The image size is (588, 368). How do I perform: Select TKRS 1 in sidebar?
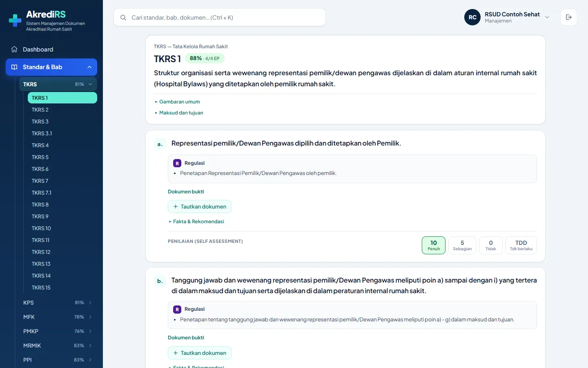(x=62, y=98)
